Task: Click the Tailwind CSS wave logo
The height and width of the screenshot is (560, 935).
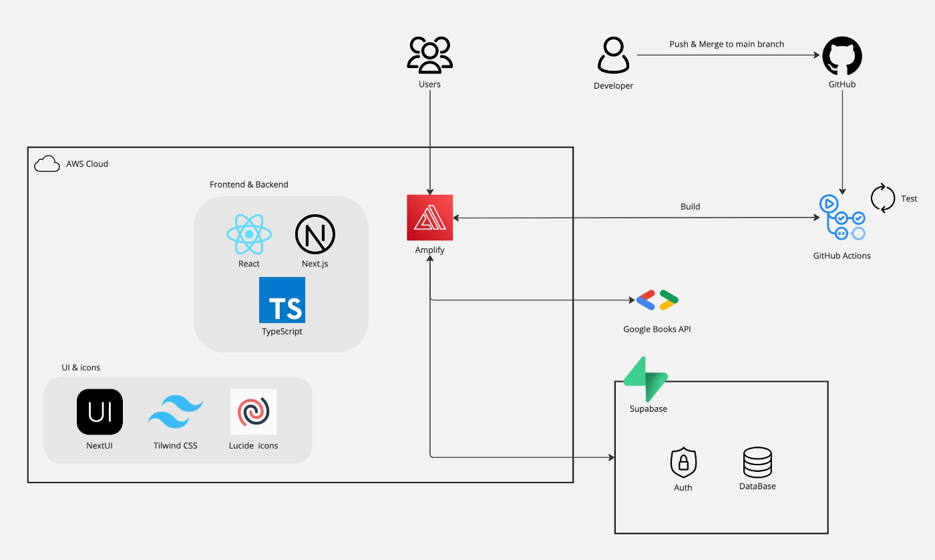Action: (175, 412)
